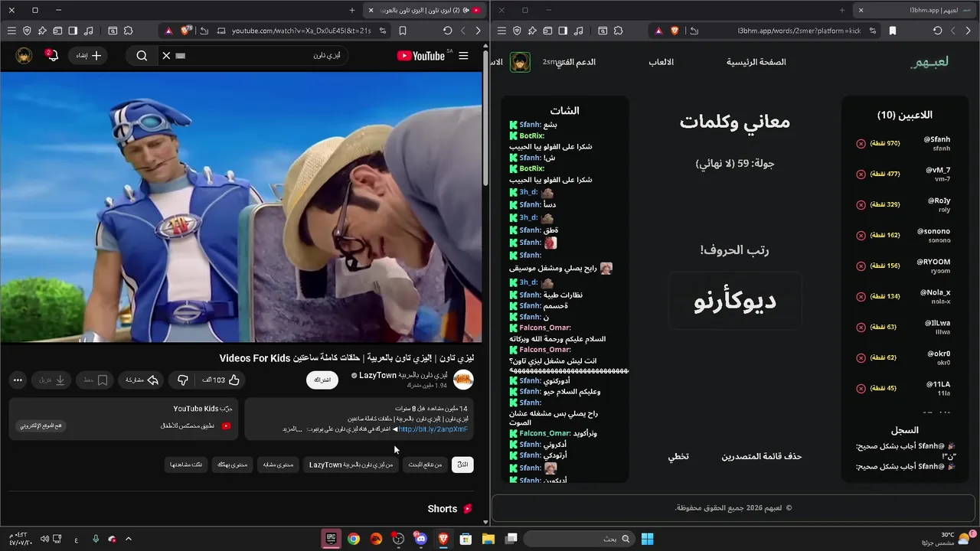Click the YouTube create button with plus sign
This screenshot has height=551, width=980.
[87, 56]
